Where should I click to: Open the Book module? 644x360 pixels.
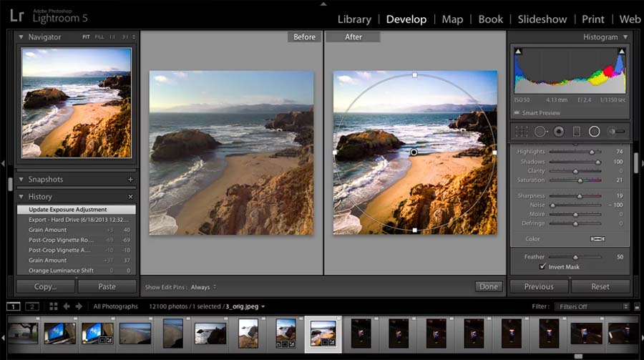[x=490, y=19]
